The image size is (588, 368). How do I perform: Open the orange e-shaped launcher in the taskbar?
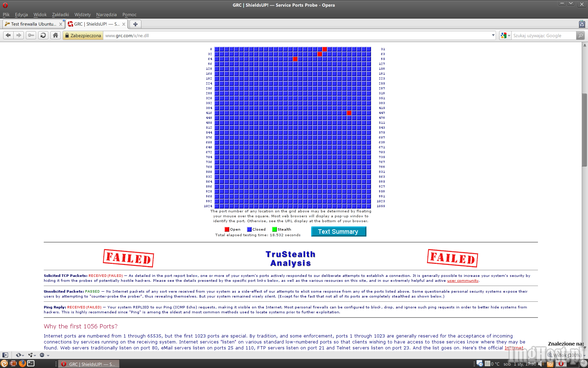(x=4, y=364)
